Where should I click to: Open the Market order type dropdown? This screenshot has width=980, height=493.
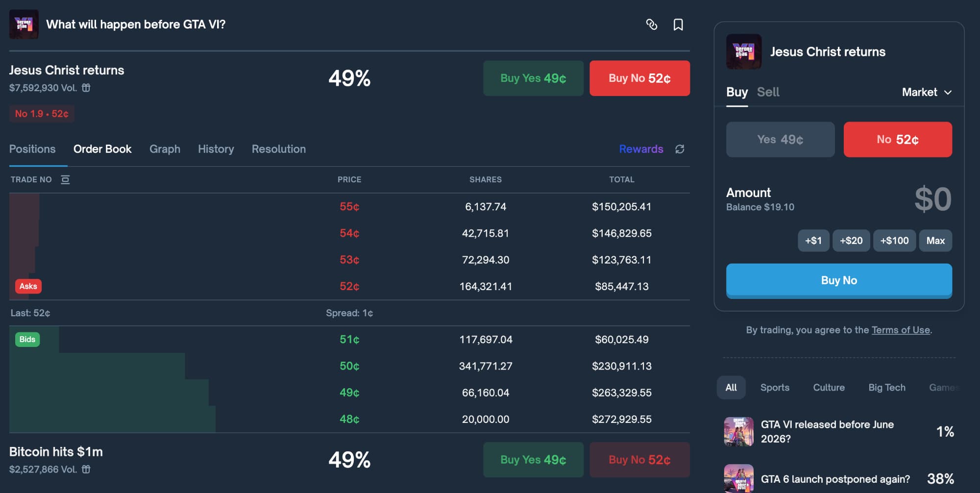pos(926,92)
